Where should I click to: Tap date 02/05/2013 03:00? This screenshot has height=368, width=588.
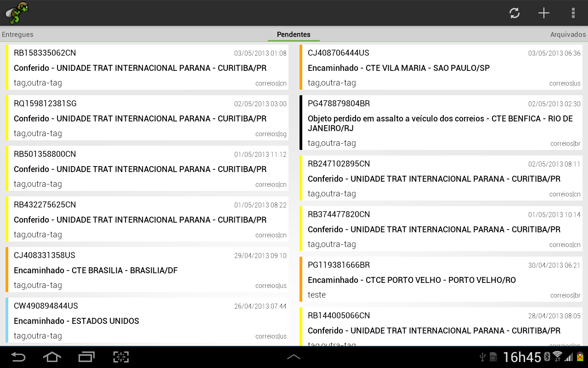coord(260,104)
